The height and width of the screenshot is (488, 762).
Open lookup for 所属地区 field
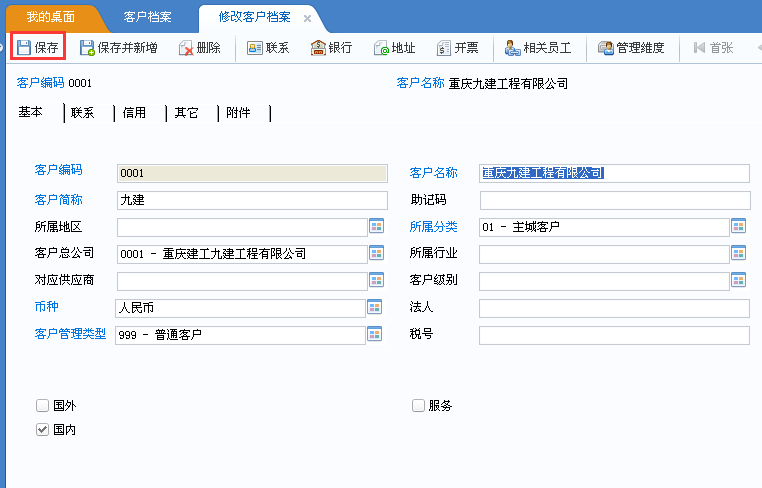click(x=377, y=226)
